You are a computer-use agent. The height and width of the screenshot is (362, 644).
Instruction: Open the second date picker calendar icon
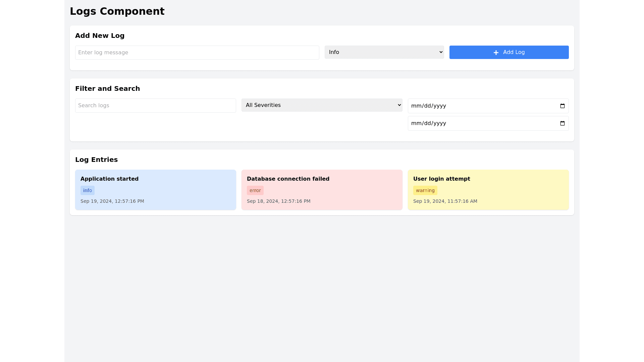tap(562, 123)
